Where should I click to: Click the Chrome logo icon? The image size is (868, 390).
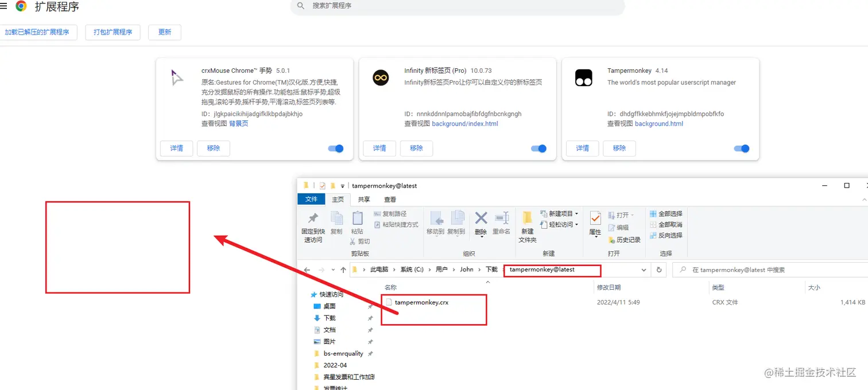pyautogui.click(x=21, y=6)
